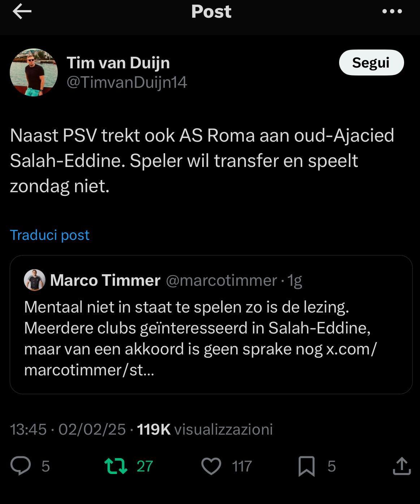
Task: Tap the Tim van Duijn display name
Action: pos(118,63)
